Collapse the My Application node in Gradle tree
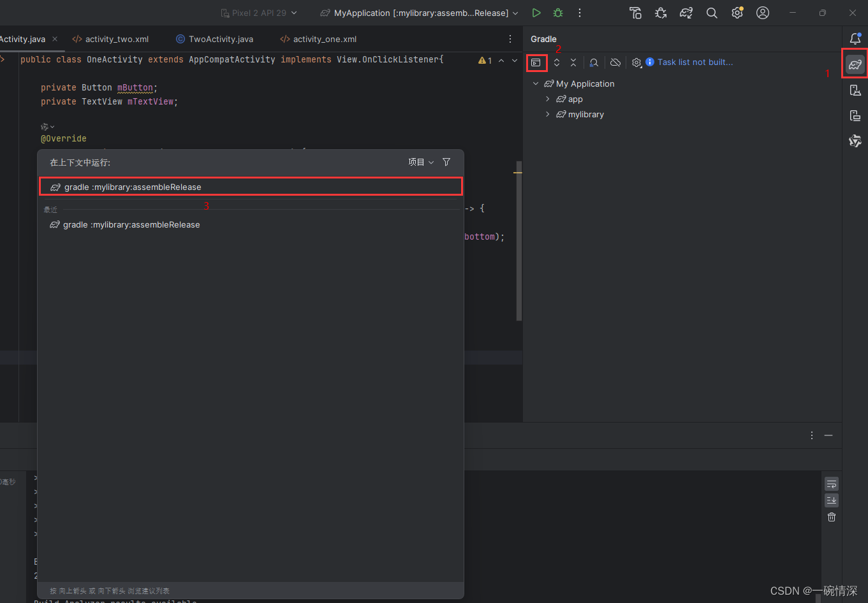 click(x=536, y=84)
